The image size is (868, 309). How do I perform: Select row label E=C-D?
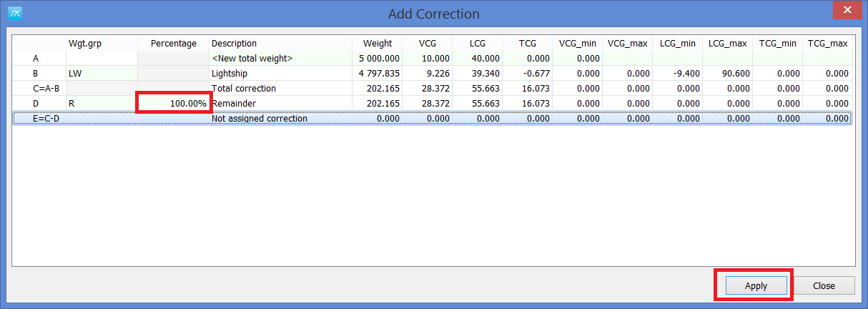[x=39, y=118]
